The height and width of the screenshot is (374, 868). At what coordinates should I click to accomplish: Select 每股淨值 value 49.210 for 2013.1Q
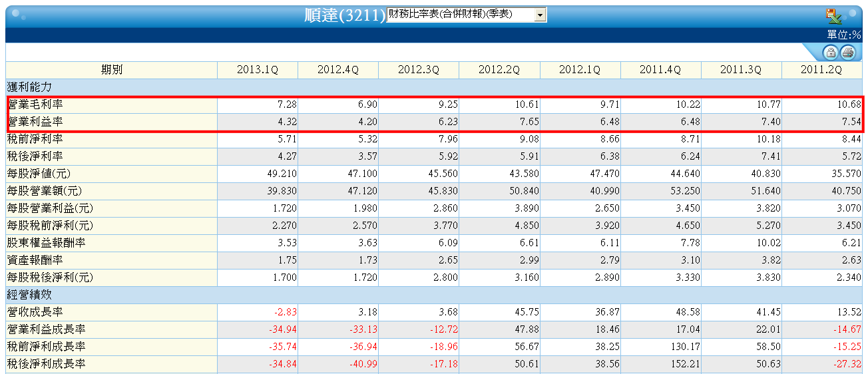(x=282, y=174)
